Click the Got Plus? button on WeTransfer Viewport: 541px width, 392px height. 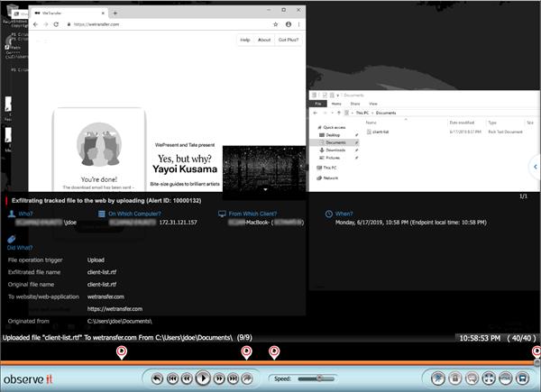coord(289,40)
